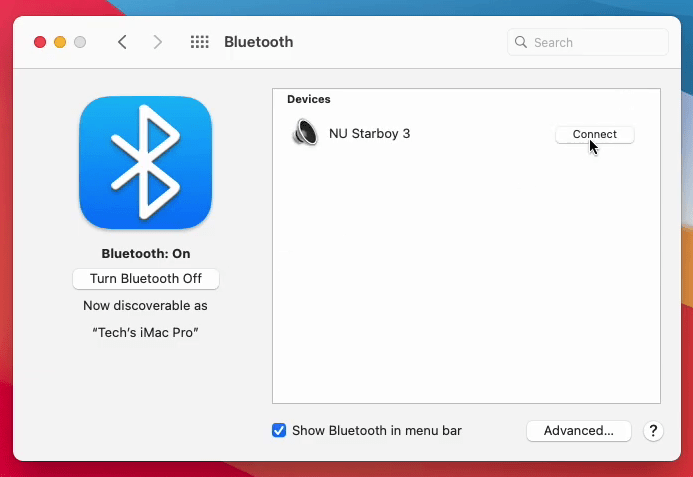Minimize the Bluetooth window
Viewport: 693px width, 477px height.
tap(60, 42)
